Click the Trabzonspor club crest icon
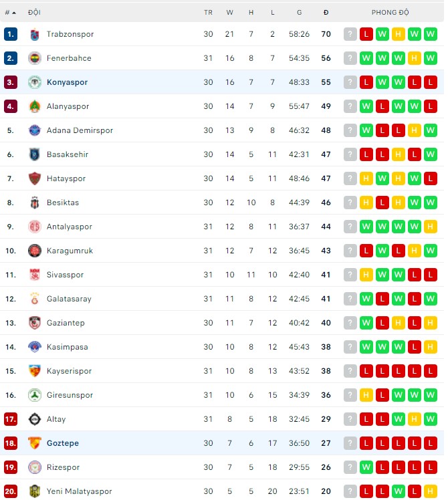The image size is (448, 500). click(35, 34)
